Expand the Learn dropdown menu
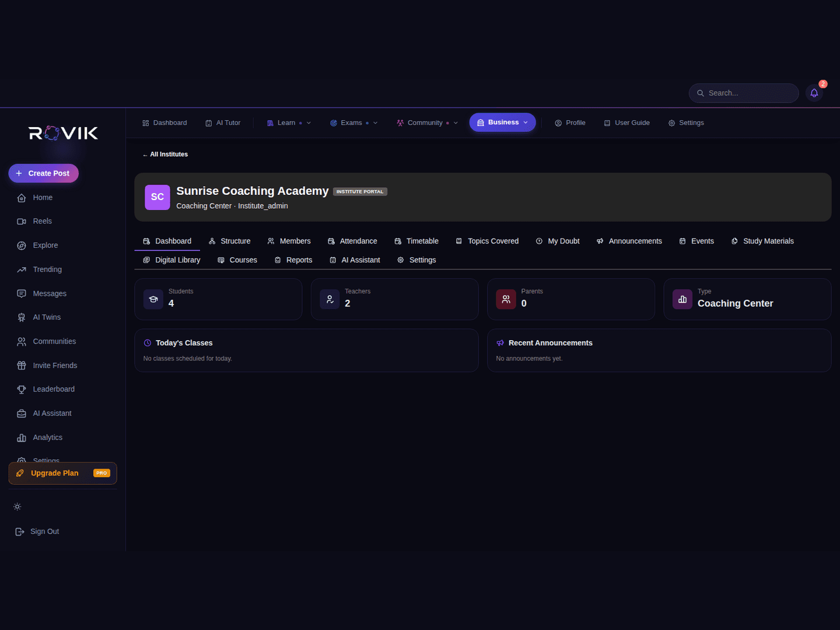 289,123
